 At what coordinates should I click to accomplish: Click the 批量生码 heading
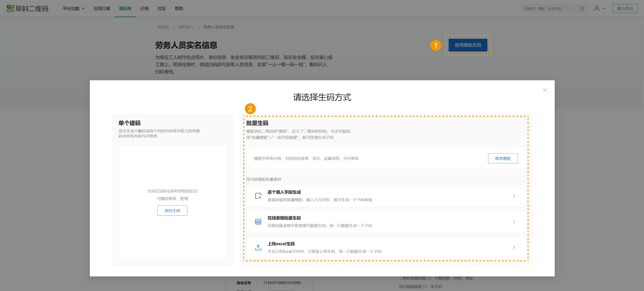tap(257, 123)
